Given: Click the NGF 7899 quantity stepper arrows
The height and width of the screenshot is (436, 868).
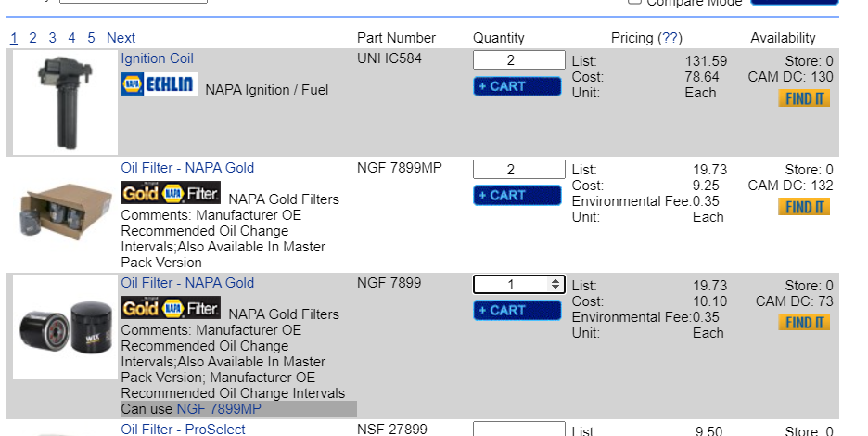Looking at the screenshot, I should pyautogui.click(x=555, y=285).
